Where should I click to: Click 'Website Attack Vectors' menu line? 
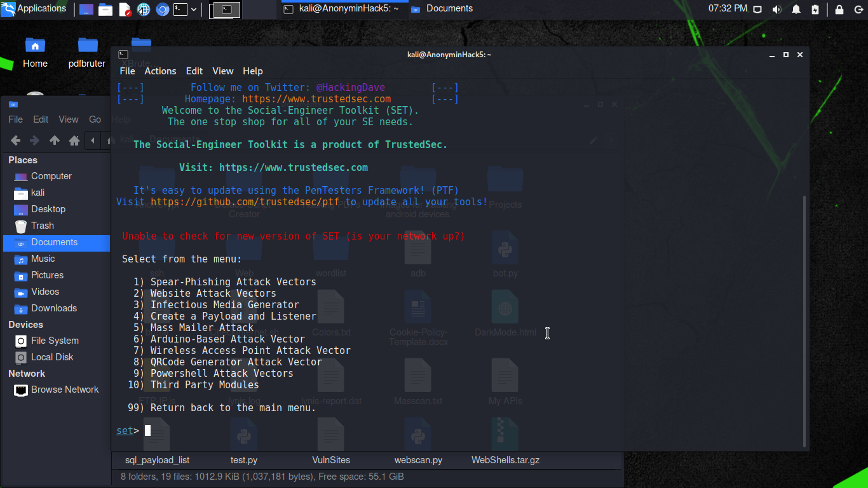214,294
